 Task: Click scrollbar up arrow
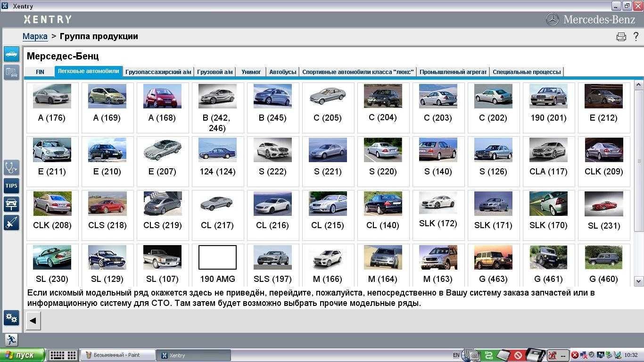pos(639,85)
